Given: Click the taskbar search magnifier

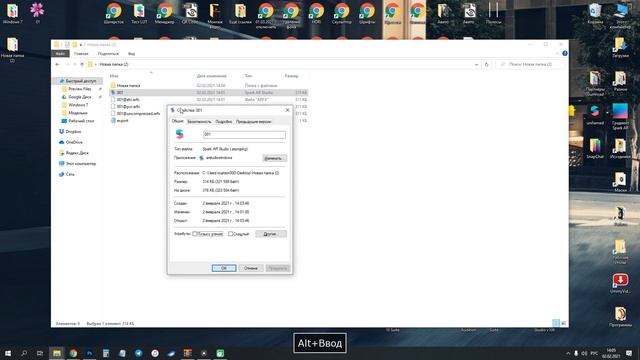Looking at the screenshot, I should pos(24,353).
